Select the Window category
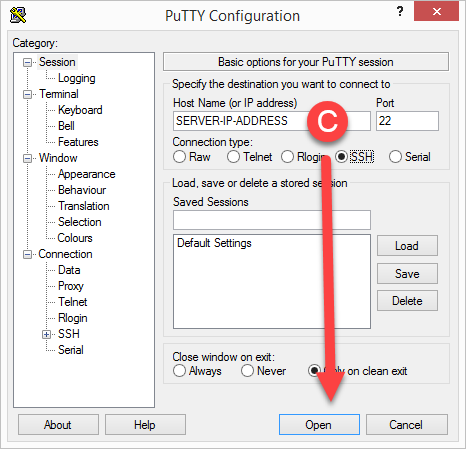The height and width of the screenshot is (449, 466). pos(58,158)
